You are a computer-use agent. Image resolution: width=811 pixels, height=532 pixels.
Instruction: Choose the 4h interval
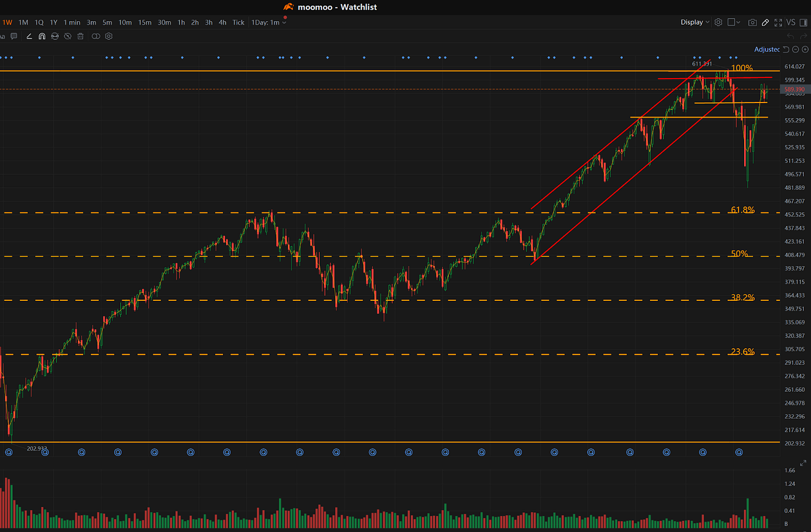222,22
